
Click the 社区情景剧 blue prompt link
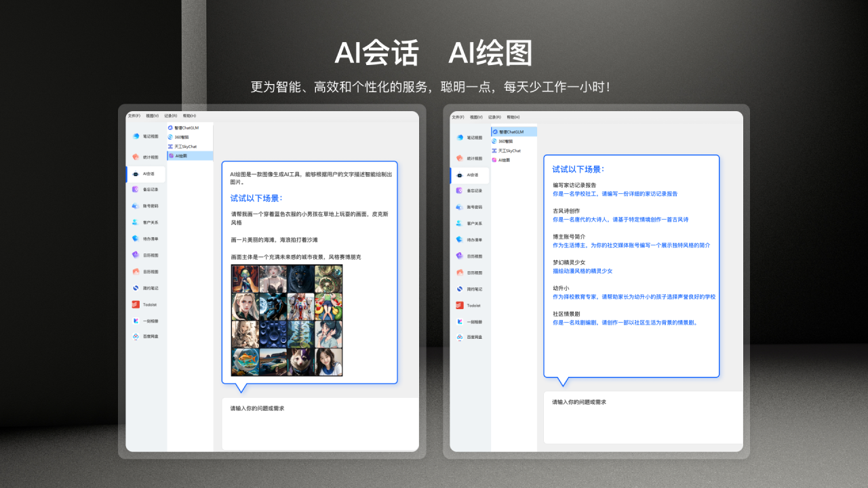pos(625,323)
